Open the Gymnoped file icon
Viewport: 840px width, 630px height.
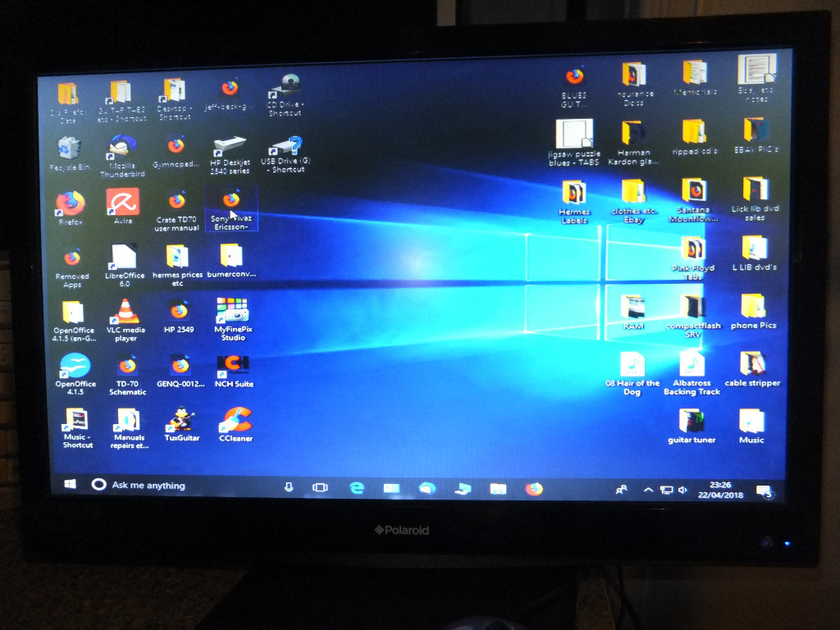176,153
